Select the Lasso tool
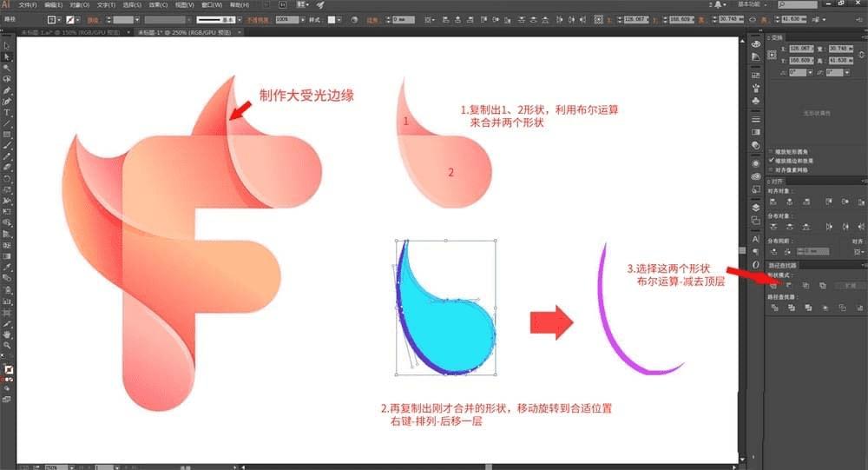The image size is (868, 470). 7,79
